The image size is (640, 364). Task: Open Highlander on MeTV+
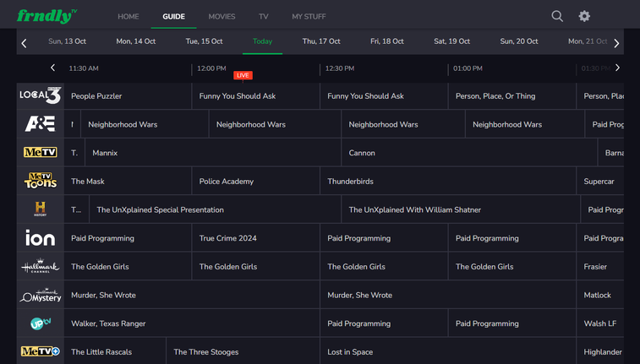(600, 351)
